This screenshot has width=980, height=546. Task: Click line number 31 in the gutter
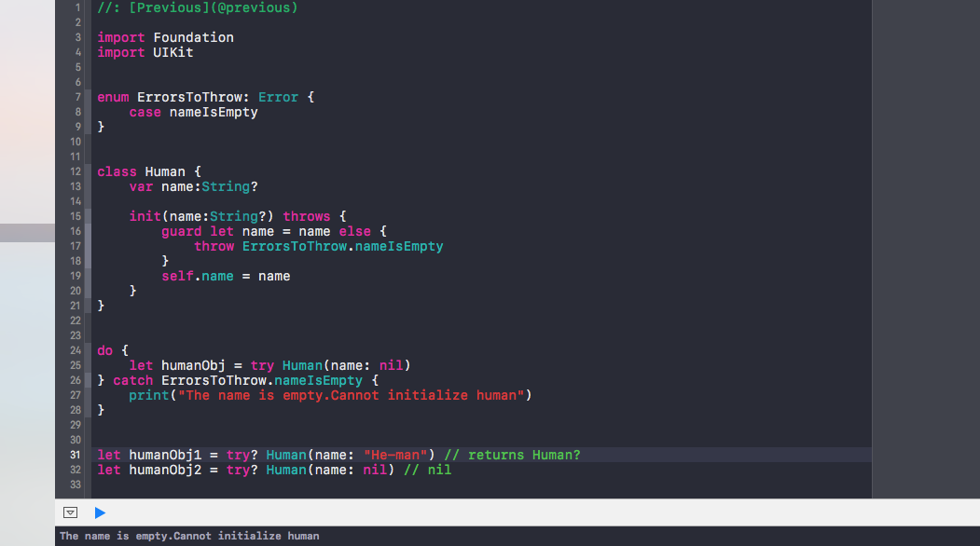click(x=76, y=455)
